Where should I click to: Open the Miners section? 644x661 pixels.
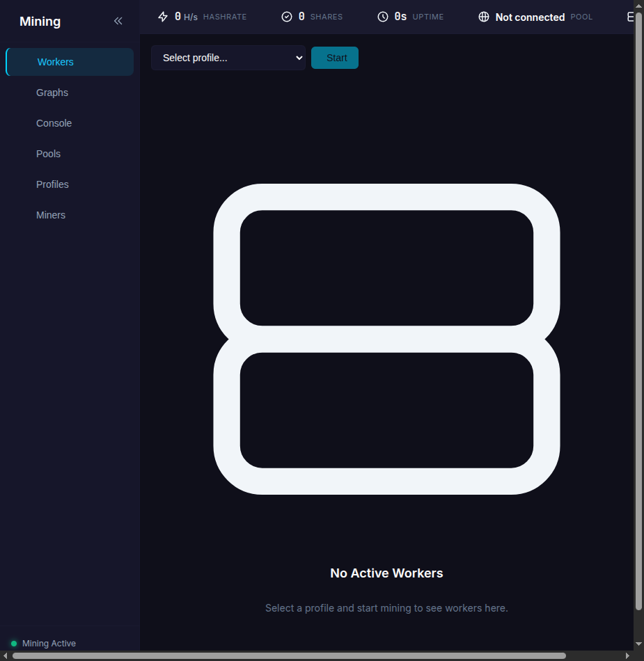pos(51,215)
